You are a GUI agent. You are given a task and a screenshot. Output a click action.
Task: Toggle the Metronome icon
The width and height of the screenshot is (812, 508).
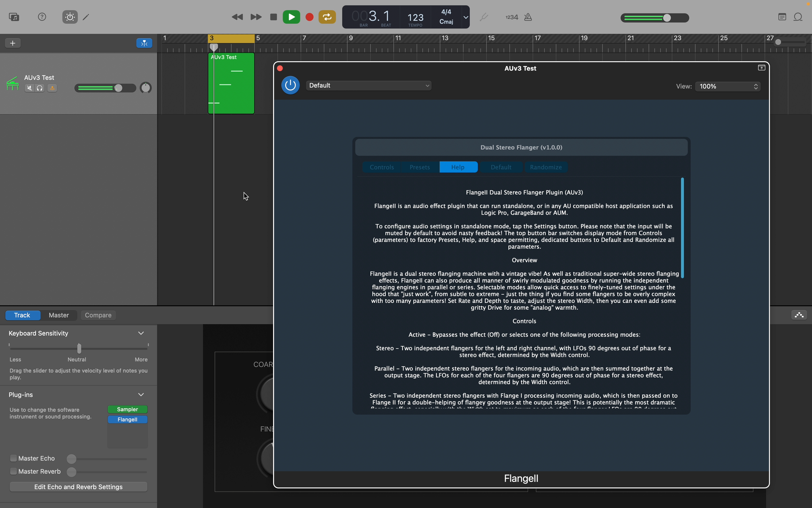pos(528,17)
